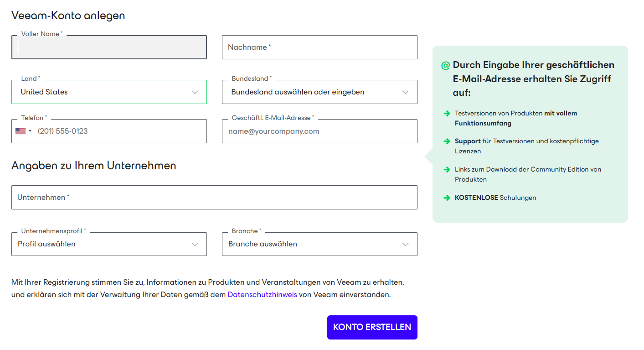The image size is (644, 350).
Task: Click the chevron in Land dropdown
Action: pos(195,92)
